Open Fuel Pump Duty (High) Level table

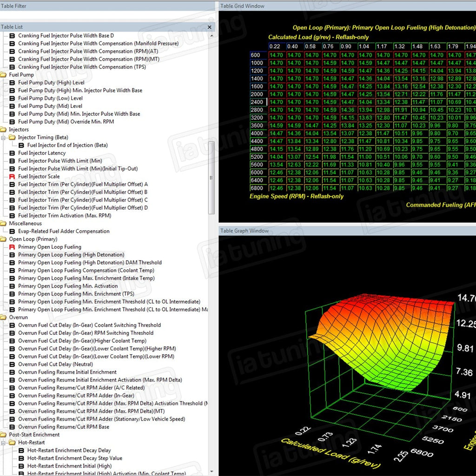(x=51, y=83)
